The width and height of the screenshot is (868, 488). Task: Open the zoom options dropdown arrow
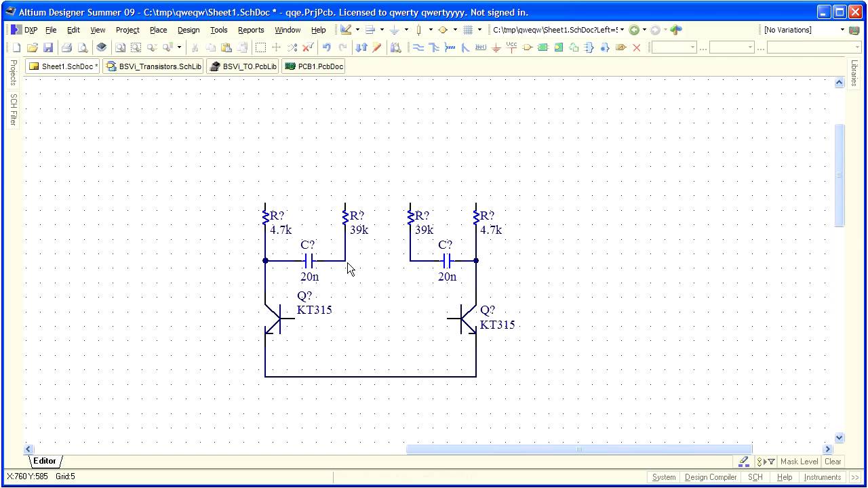coord(179,47)
